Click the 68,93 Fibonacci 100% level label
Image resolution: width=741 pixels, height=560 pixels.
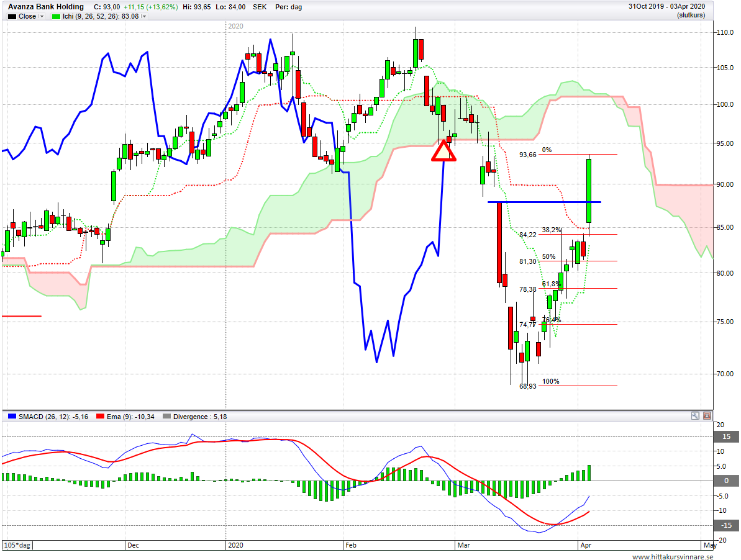point(528,386)
